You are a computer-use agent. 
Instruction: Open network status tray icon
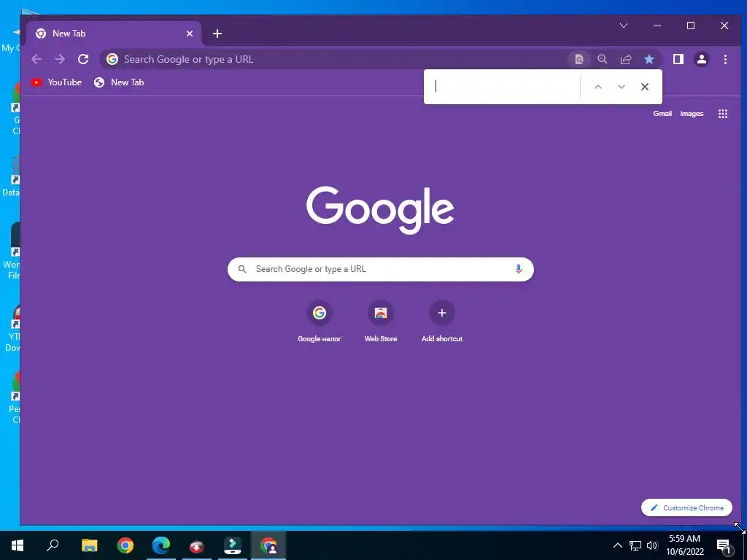coord(635,545)
